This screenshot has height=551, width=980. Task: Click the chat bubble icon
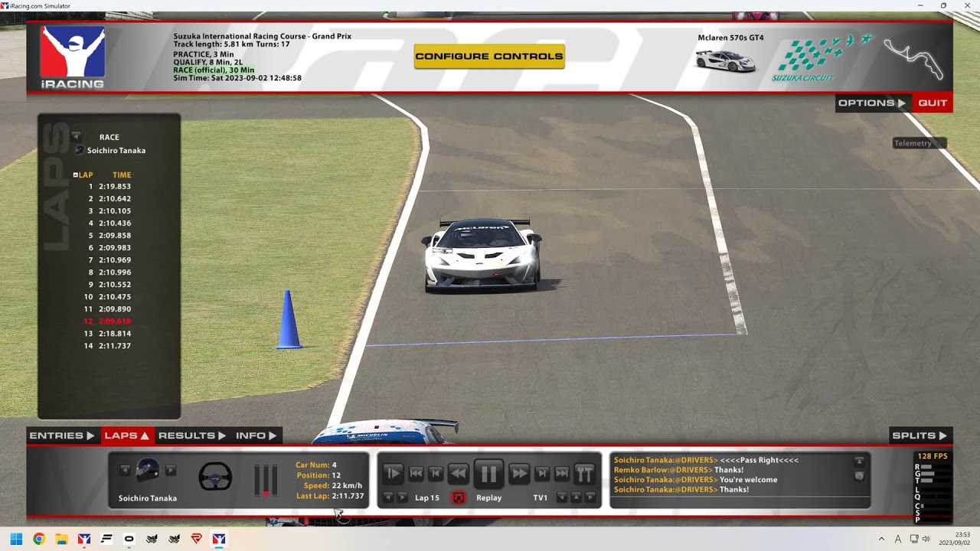click(859, 475)
